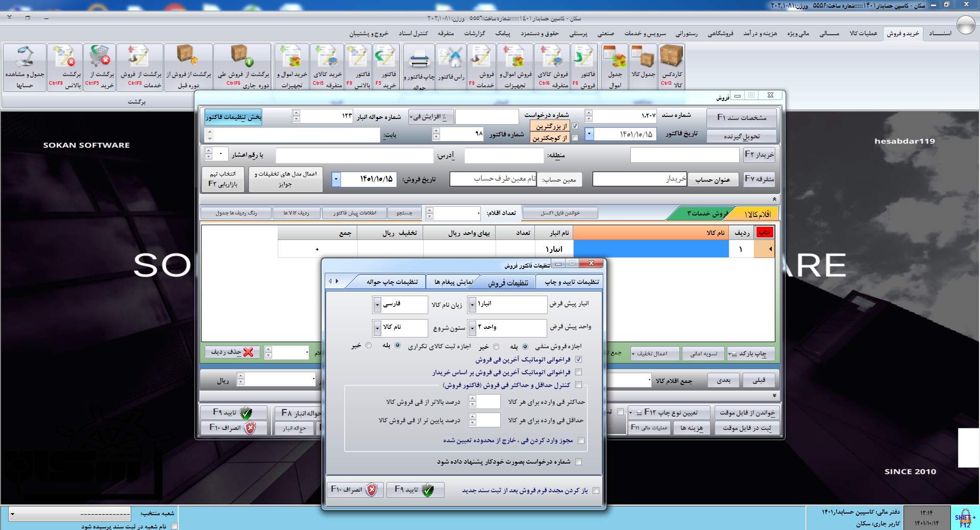Enable auto-recall of last sale price by buyer

point(578,372)
